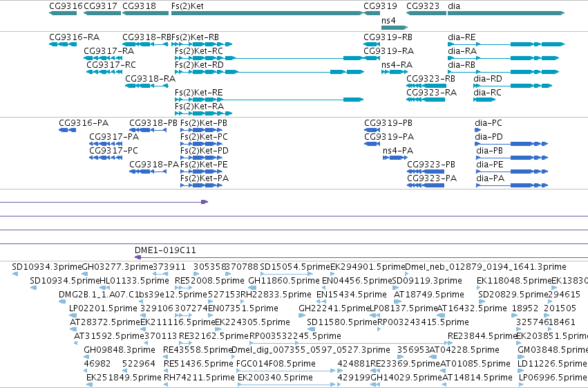Viewport: 588px width, 388px height.
Task: Click the dia-RE transcript label
Action: point(462,37)
